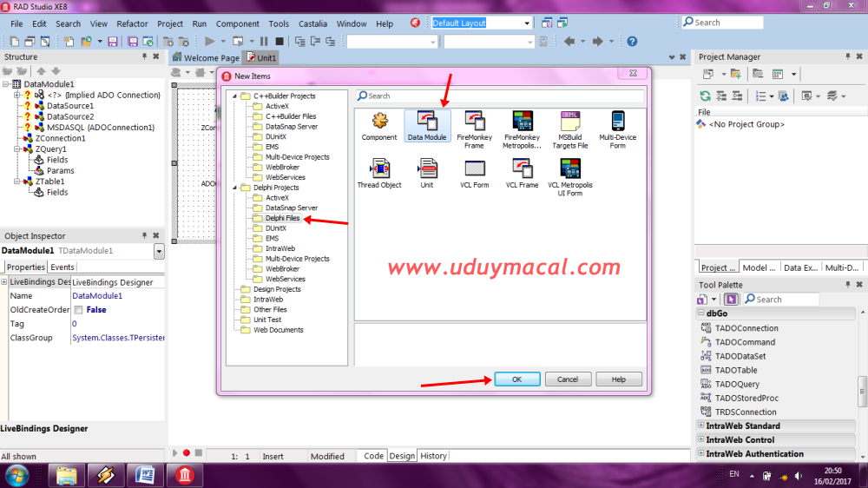Click the Forward navigation arrow icon
Screen dimensions: 868x488
point(597,41)
